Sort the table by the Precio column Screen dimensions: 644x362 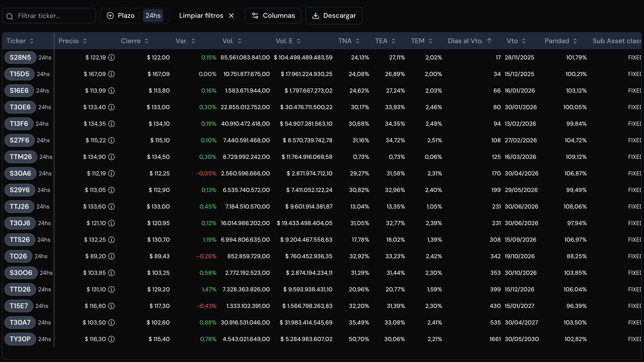[x=72, y=41]
